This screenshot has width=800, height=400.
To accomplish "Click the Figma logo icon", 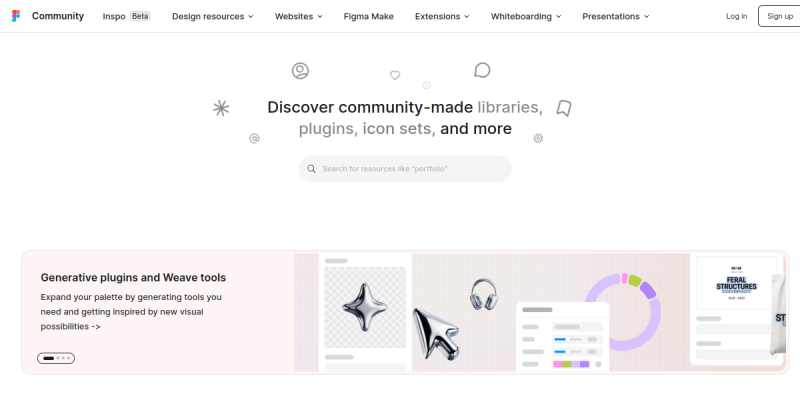I will (16, 16).
